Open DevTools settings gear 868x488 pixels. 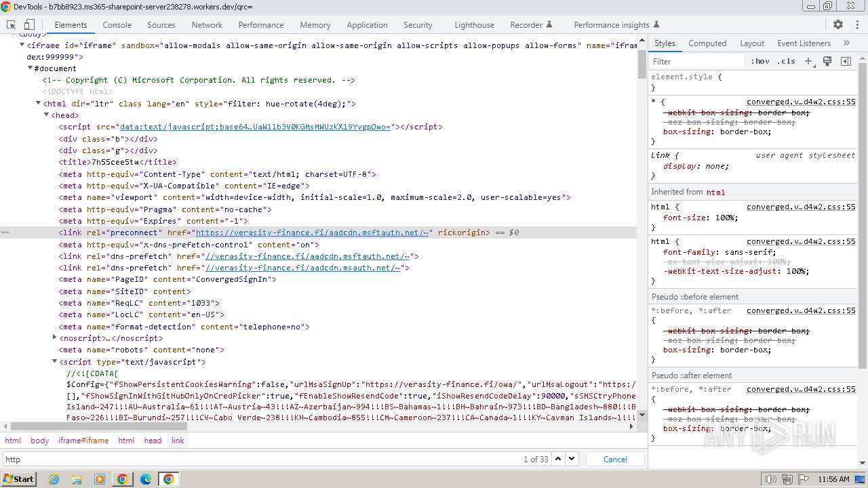pyautogui.click(x=838, y=24)
